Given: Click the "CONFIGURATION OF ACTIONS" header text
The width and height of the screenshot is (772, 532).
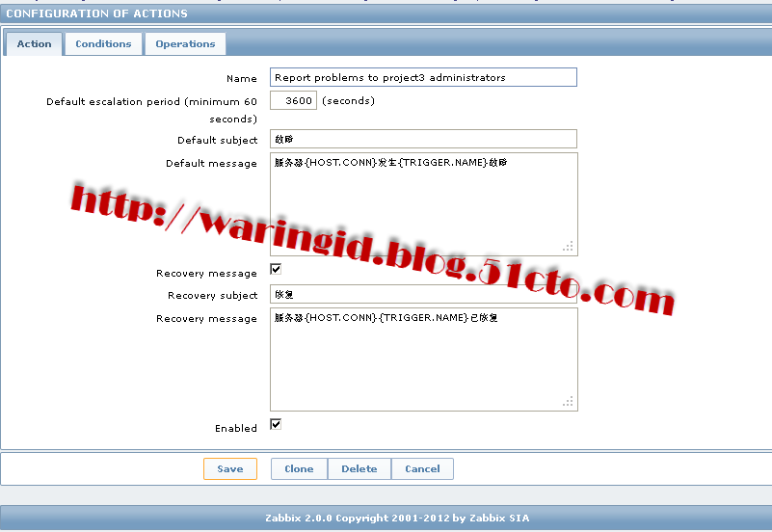Looking at the screenshot, I should [96, 13].
